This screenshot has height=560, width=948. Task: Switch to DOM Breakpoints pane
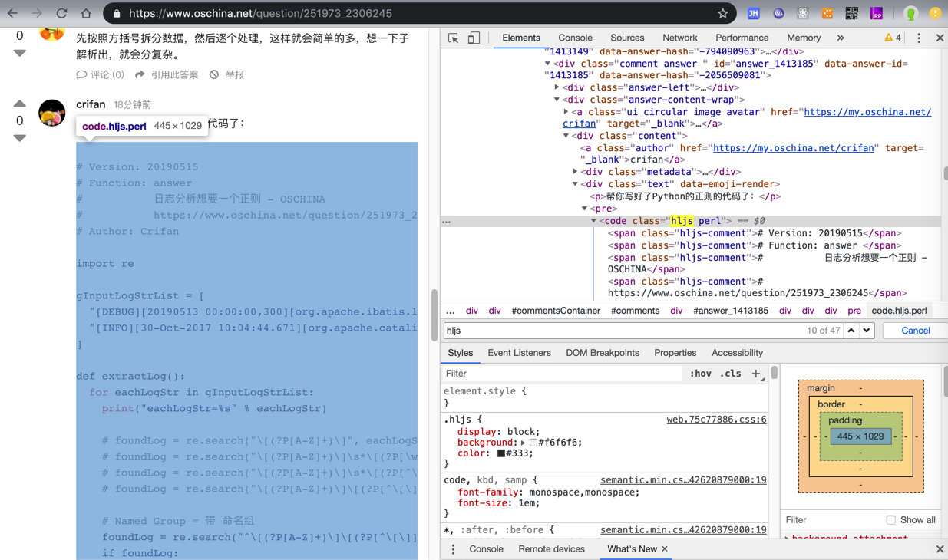pos(603,353)
